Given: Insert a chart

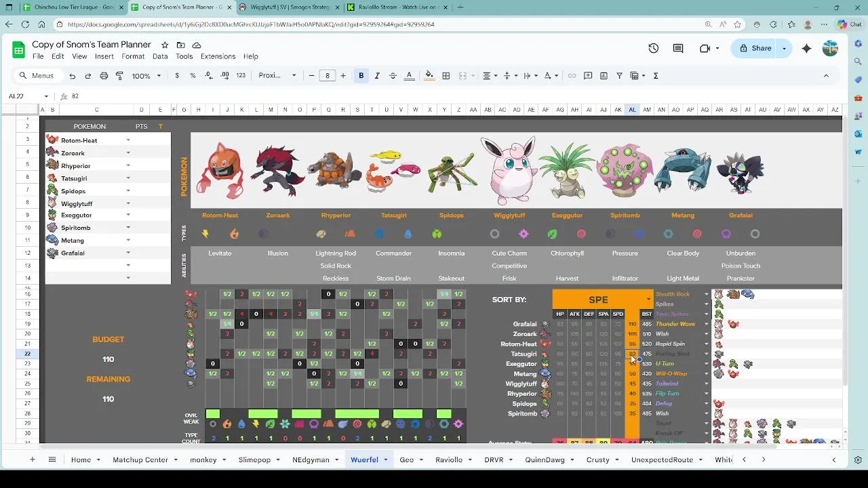Looking at the screenshot, I should pyautogui.click(x=604, y=76).
